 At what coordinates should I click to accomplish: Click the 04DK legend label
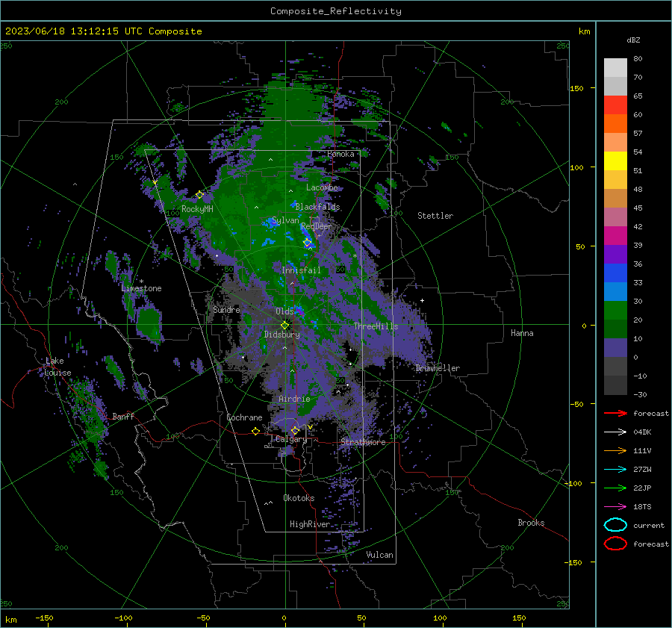coord(642,432)
